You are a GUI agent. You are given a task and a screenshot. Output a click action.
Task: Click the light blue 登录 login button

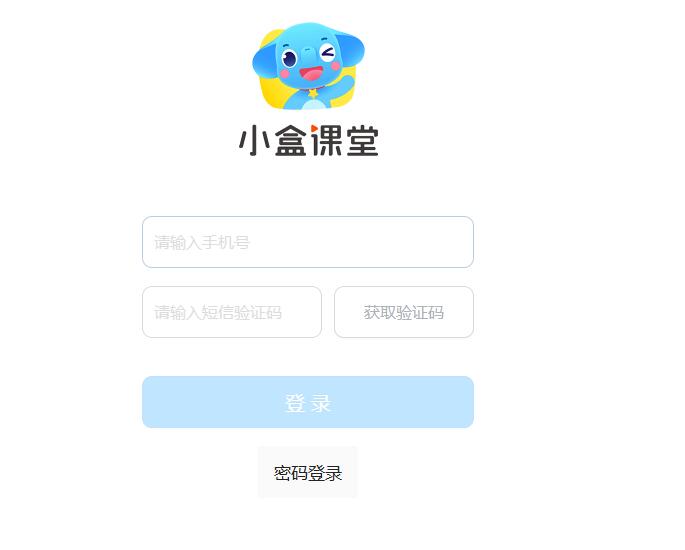pyautogui.click(x=308, y=402)
